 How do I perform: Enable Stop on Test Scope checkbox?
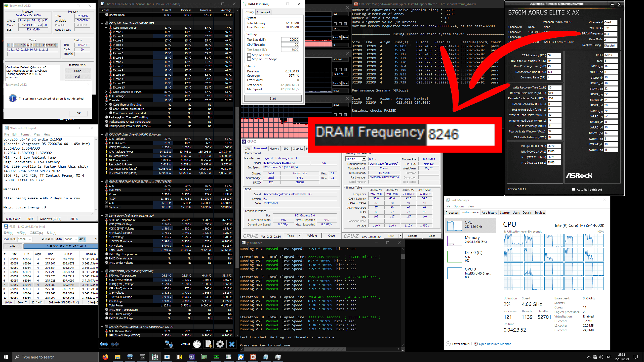(x=249, y=59)
